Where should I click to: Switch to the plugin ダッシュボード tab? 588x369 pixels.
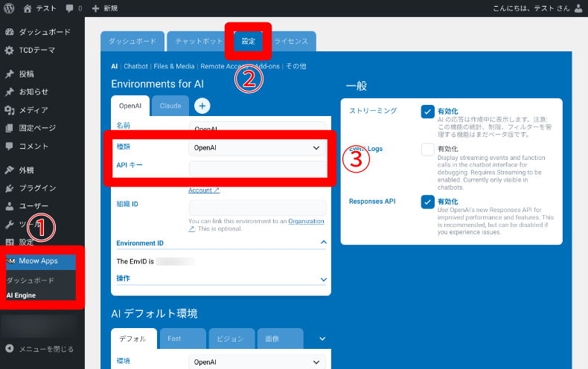click(x=132, y=41)
